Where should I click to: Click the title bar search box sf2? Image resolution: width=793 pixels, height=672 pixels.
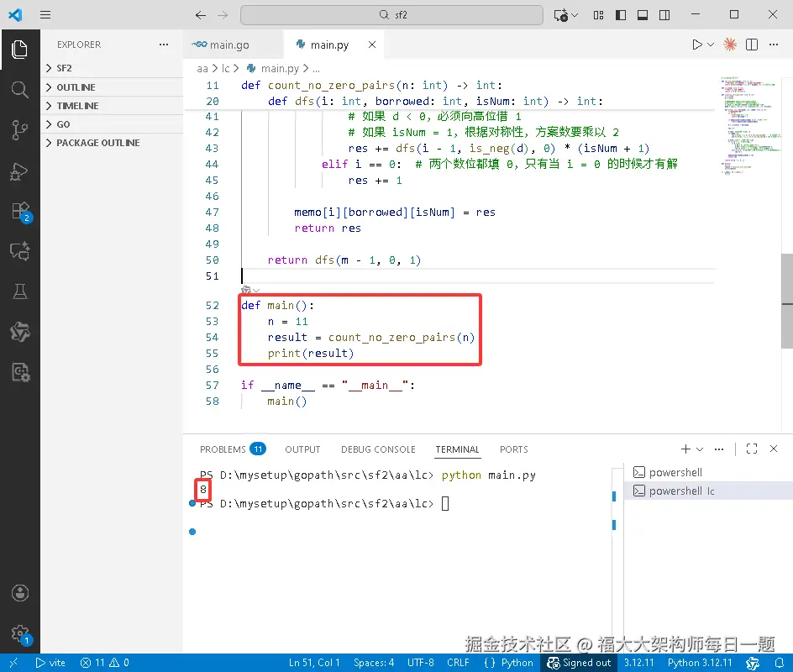392,14
